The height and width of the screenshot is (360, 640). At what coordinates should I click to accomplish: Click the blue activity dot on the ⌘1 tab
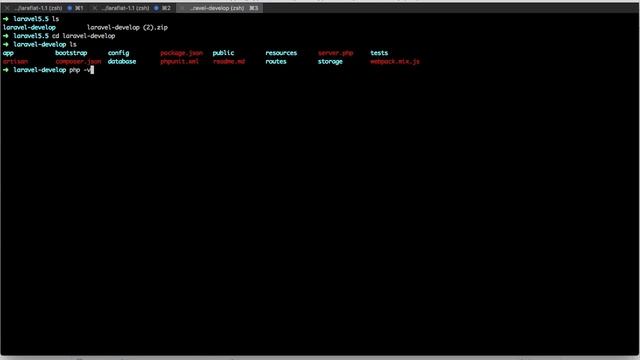[x=69, y=8]
